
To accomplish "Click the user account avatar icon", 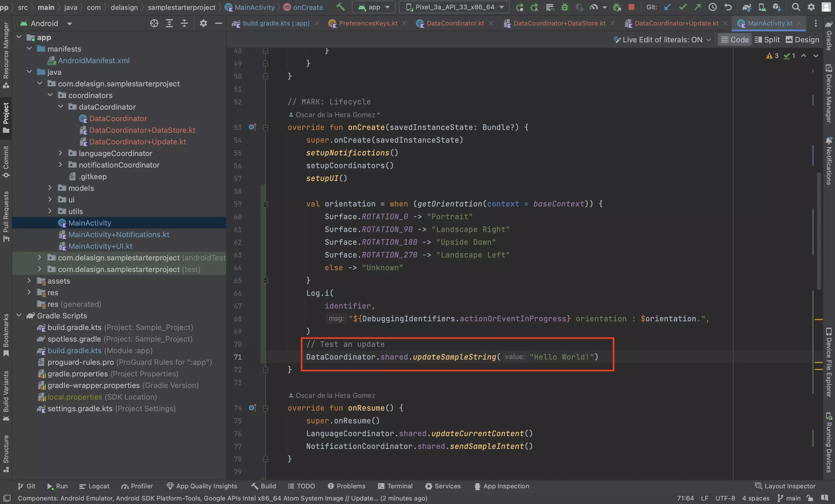I will (x=826, y=7).
